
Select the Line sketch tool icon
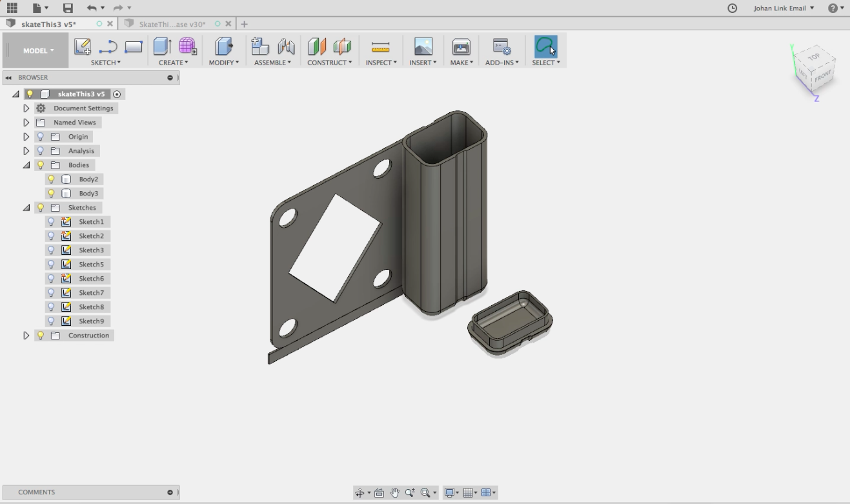(108, 46)
